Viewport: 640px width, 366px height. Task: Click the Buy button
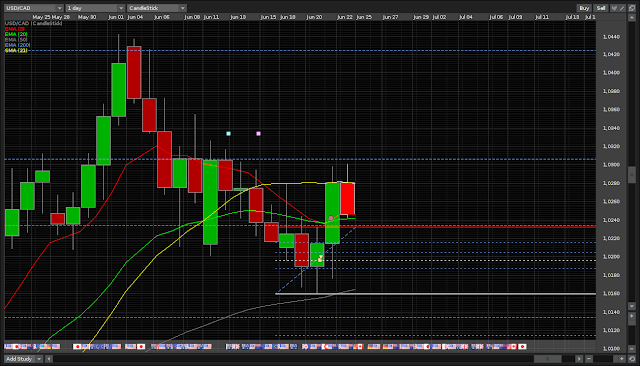[584, 8]
